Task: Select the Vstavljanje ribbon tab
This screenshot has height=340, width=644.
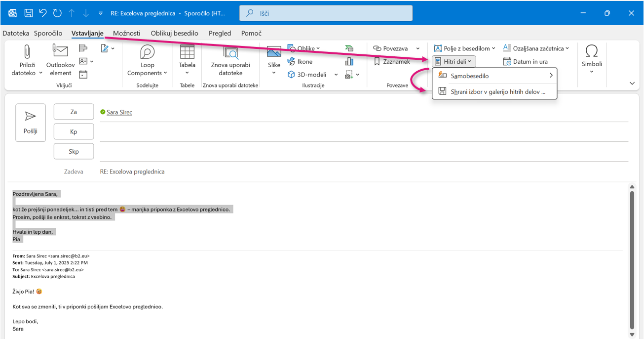Action: coord(87,33)
